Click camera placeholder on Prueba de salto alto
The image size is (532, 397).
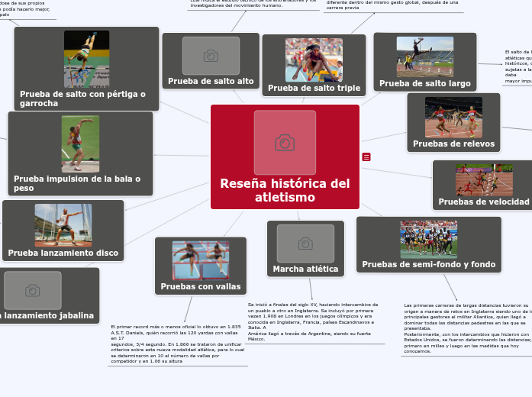point(211,56)
